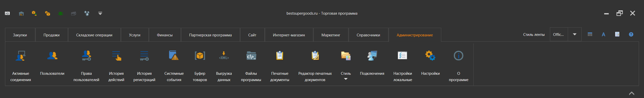Click the blue table grid icon
The width and height of the screenshot is (644, 98).
590,34
